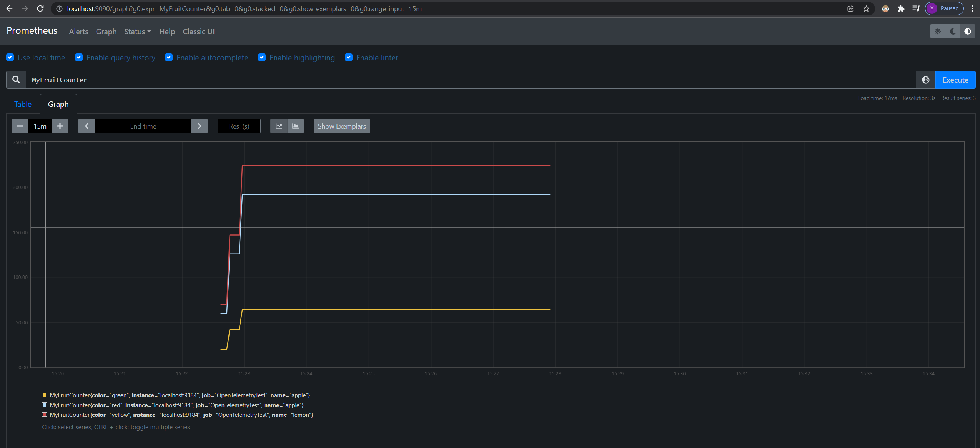Select series legend color="green" name="apple"
This screenshot has width=980, height=448.
(180, 395)
